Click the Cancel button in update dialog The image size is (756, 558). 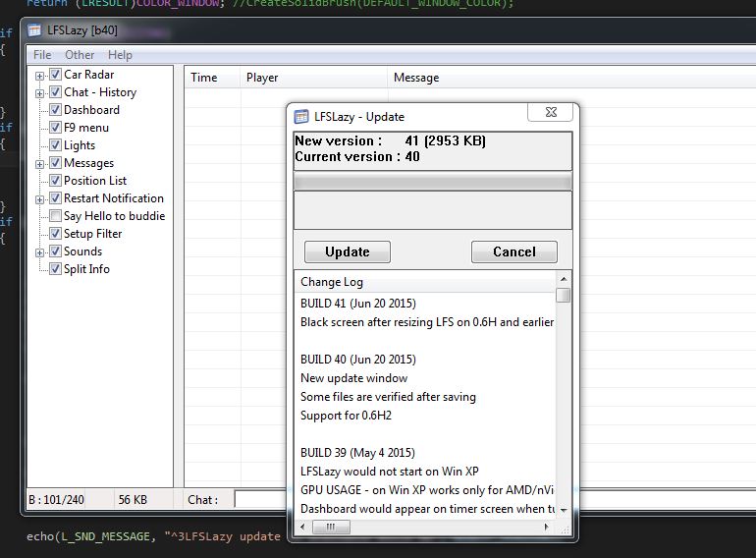(513, 251)
